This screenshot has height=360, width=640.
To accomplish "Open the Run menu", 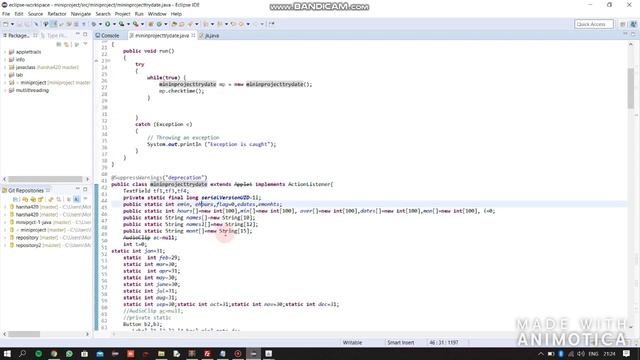I will tap(139, 14).
